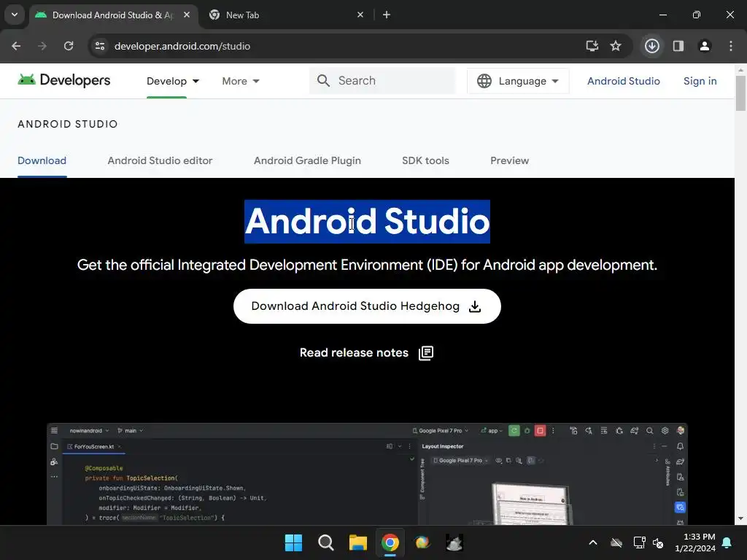
Task: Click scrollbar down arrow
Action: pos(740,518)
